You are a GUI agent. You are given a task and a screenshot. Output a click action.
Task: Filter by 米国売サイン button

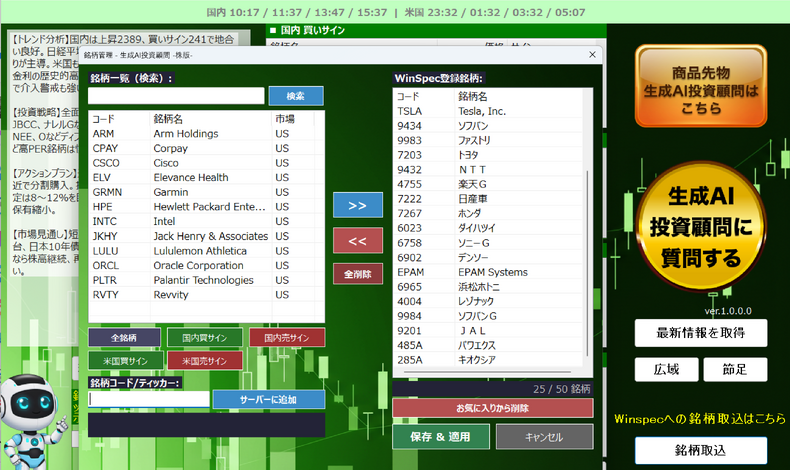pyautogui.click(x=205, y=361)
